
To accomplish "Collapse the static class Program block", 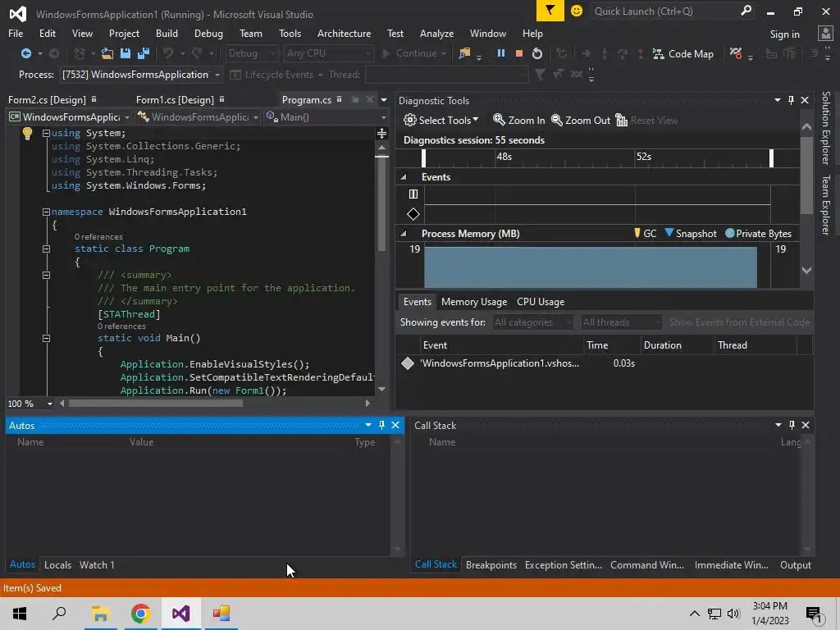I will click(46, 249).
